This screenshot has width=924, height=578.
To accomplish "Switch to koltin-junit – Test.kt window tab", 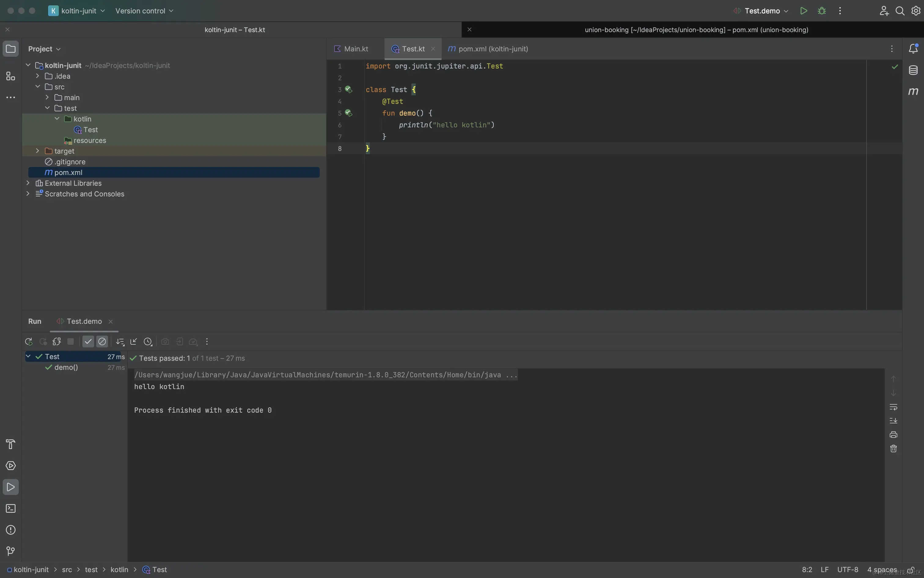I will [x=235, y=30].
